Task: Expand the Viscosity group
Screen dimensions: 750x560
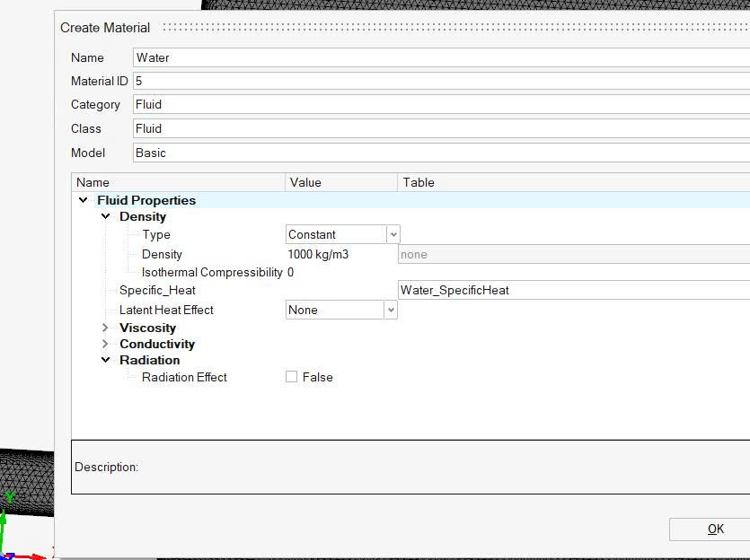Action: pos(106,328)
